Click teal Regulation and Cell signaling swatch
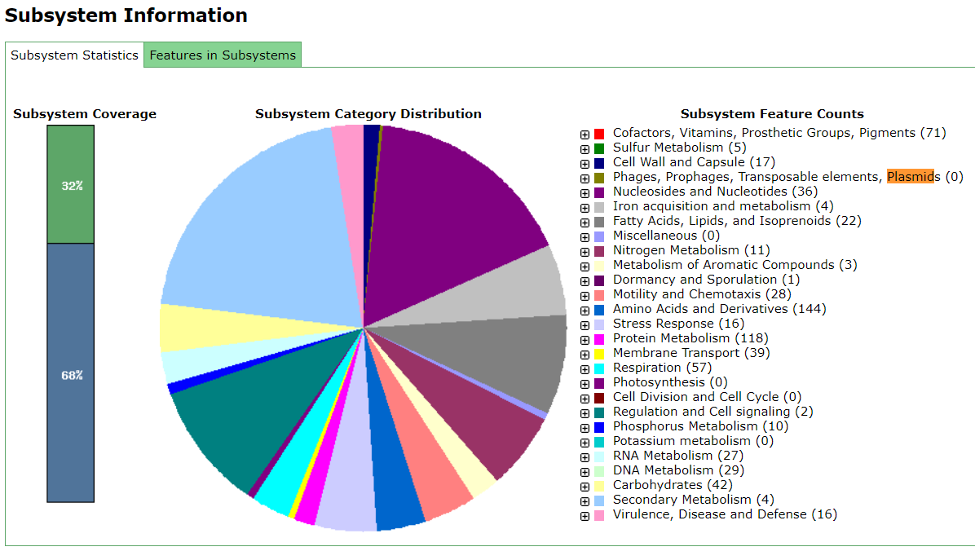The width and height of the screenshot is (975, 560). [599, 412]
